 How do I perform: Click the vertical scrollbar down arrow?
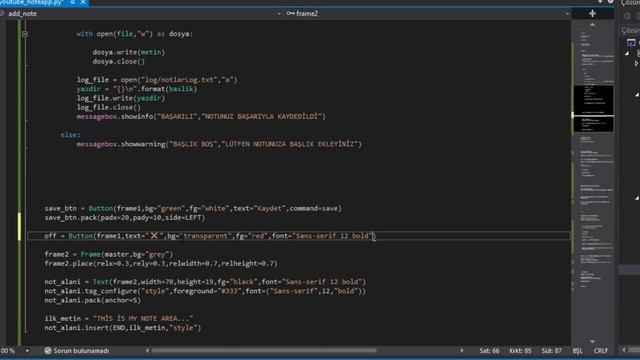pyautogui.click(x=592, y=341)
